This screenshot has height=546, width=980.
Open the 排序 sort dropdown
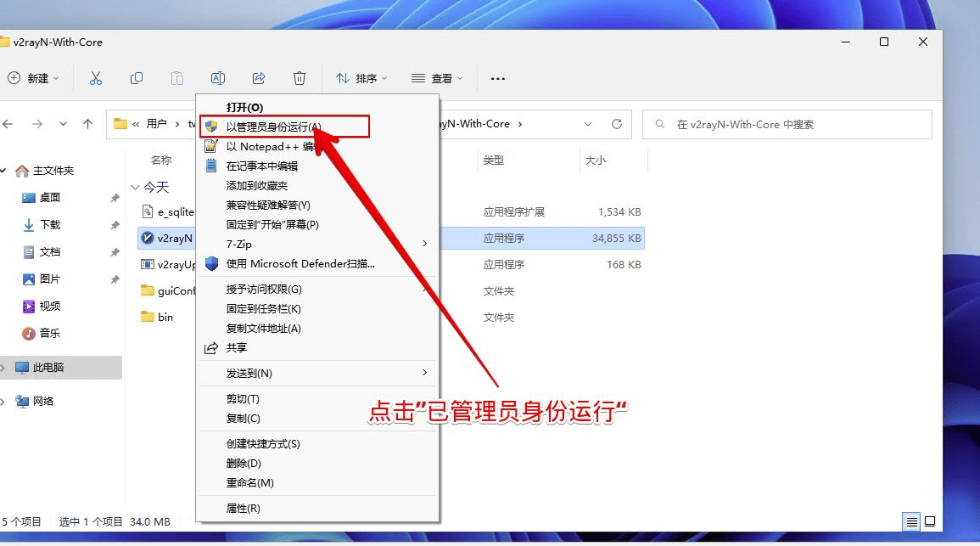coord(361,78)
